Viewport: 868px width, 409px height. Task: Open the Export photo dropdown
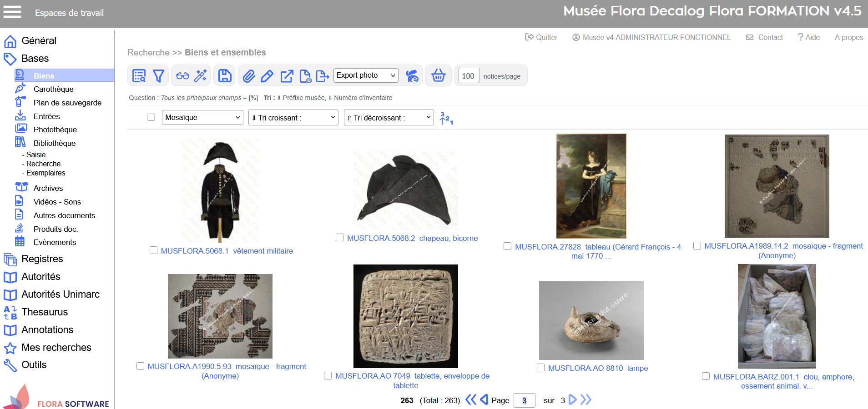point(366,75)
